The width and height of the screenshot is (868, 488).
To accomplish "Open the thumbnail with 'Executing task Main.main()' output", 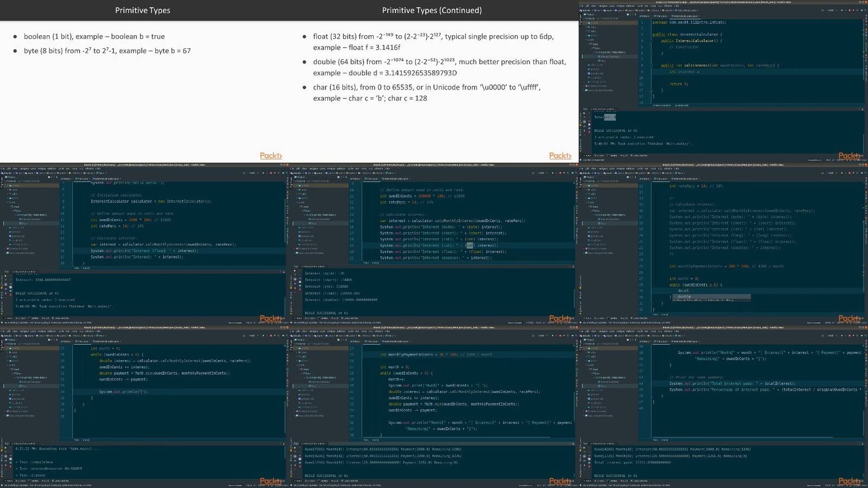I will [144, 407].
